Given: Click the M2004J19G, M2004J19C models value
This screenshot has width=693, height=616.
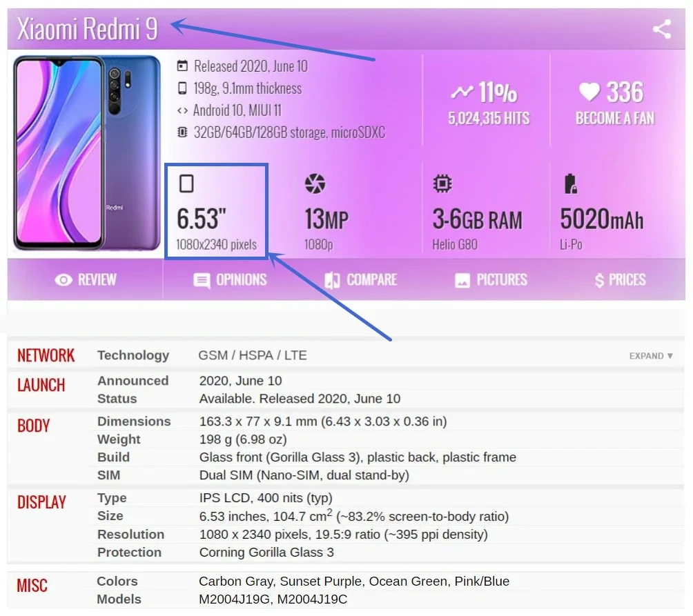Looking at the screenshot, I should click(273, 599).
